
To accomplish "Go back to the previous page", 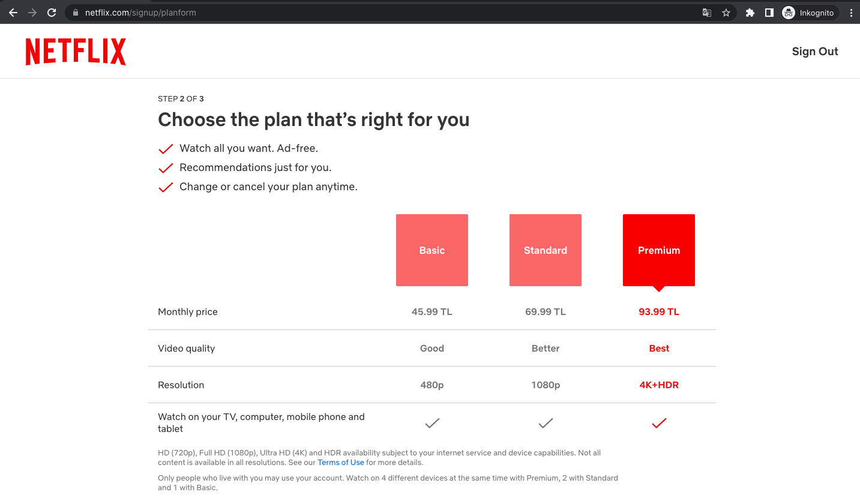I will click(x=13, y=13).
